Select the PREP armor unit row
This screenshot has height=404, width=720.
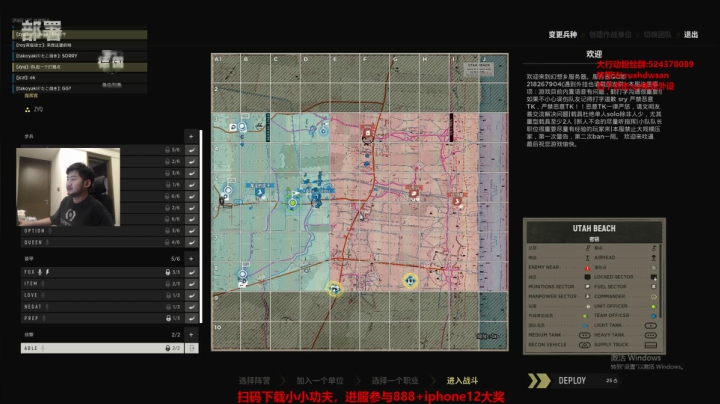tap(102, 318)
